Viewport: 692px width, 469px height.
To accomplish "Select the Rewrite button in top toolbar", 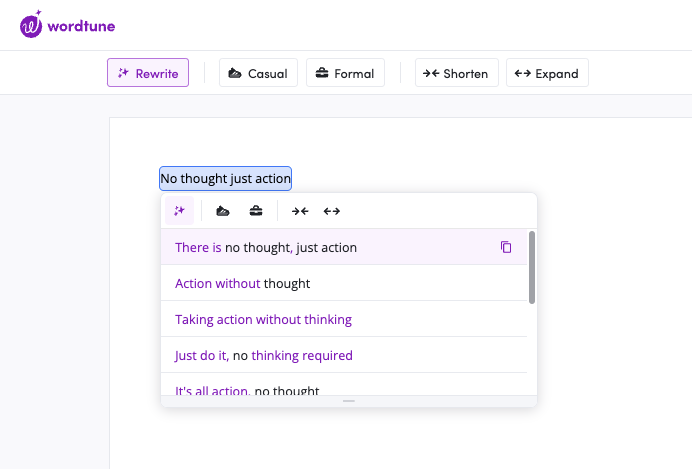I will (x=148, y=73).
